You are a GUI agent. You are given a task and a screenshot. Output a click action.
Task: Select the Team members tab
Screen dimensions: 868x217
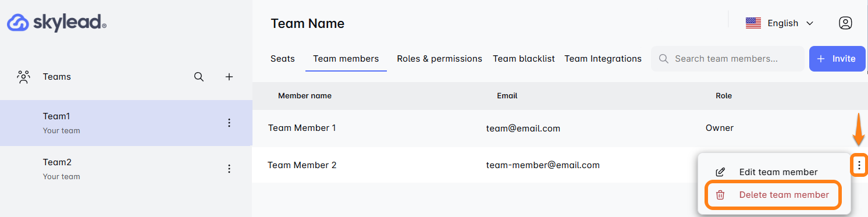[346, 59]
